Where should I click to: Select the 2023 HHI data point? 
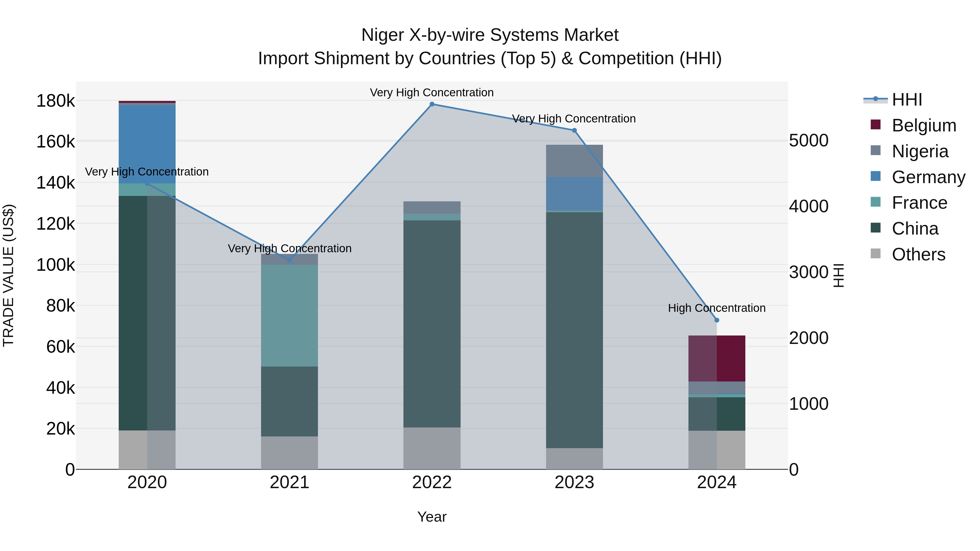tap(574, 130)
